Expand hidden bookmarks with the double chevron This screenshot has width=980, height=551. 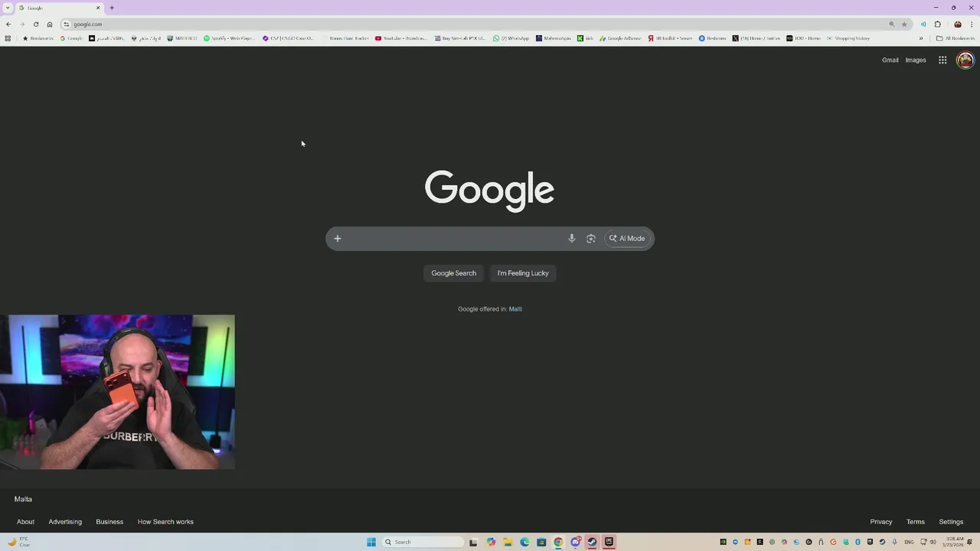pos(921,38)
